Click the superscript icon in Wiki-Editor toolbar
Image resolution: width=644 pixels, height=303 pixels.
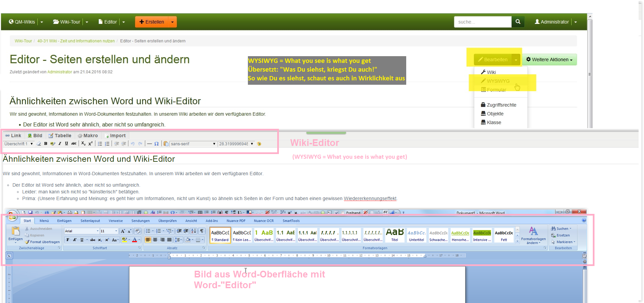click(x=90, y=144)
